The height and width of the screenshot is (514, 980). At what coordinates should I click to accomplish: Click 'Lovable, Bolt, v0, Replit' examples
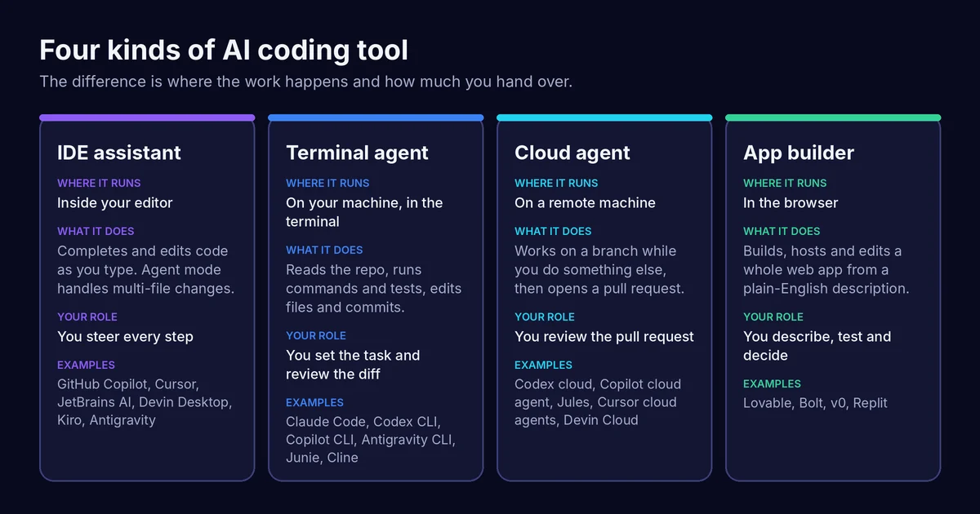click(815, 403)
